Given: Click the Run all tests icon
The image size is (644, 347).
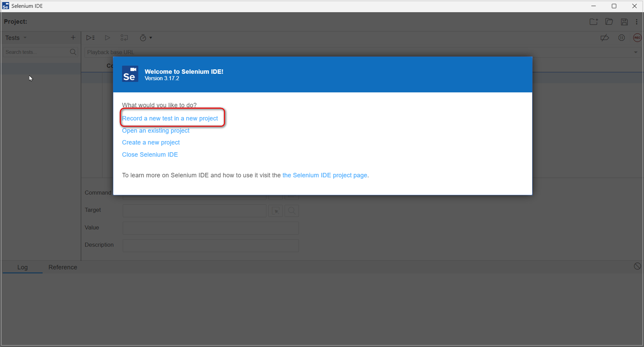Looking at the screenshot, I should coord(90,38).
